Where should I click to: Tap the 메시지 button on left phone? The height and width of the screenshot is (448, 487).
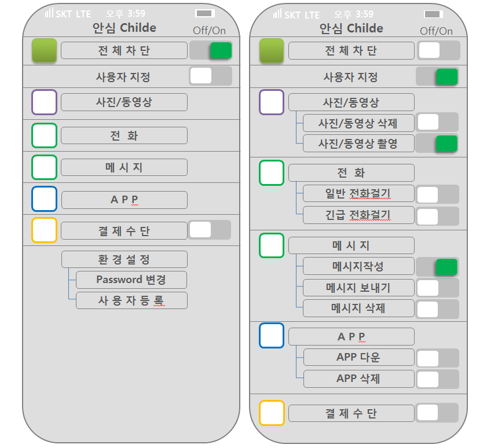(x=124, y=167)
